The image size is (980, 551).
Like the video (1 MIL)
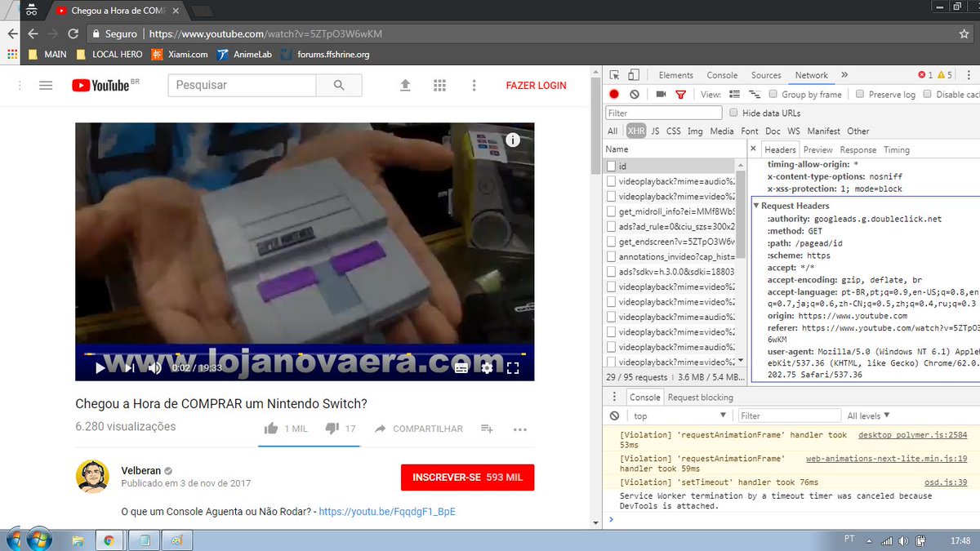[286, 429]
